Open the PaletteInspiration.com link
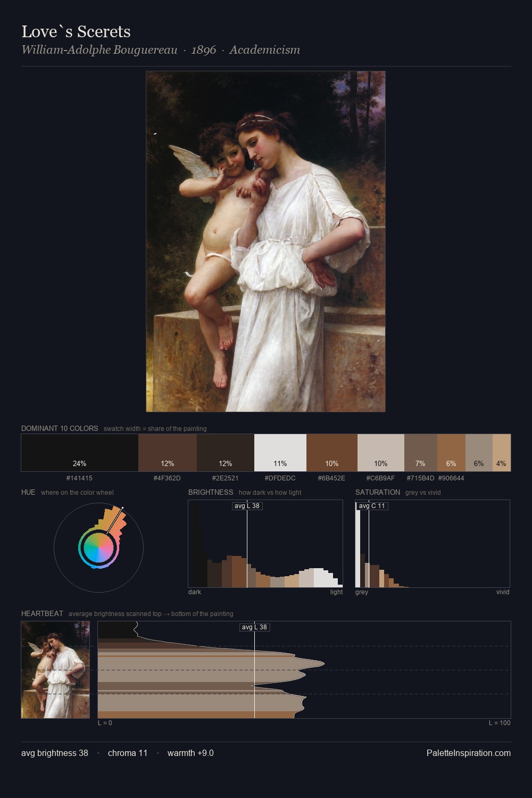The height and width of the screenshot is (798, 532). pos(469,753)
